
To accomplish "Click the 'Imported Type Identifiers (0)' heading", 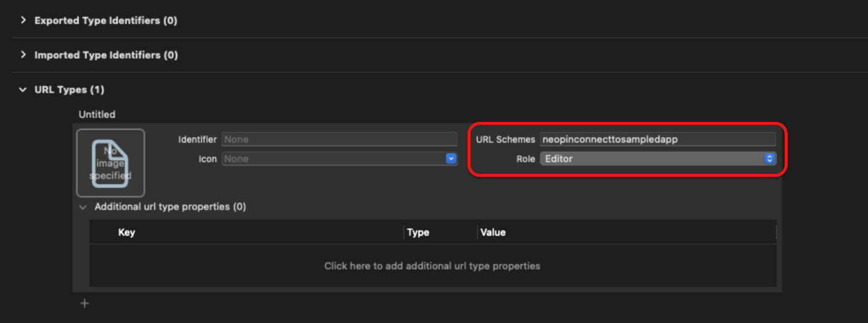I will 106,55.
